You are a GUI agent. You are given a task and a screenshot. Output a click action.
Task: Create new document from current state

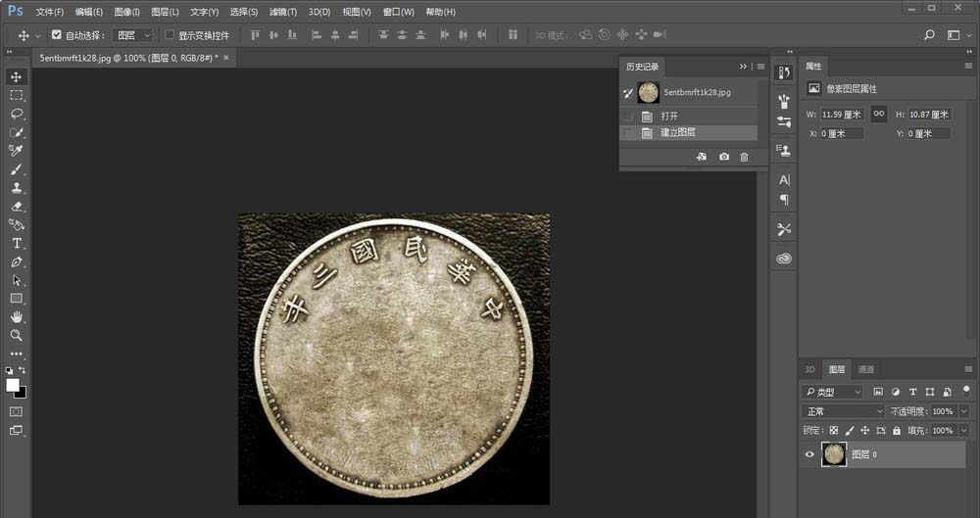(x=702, y=157)
